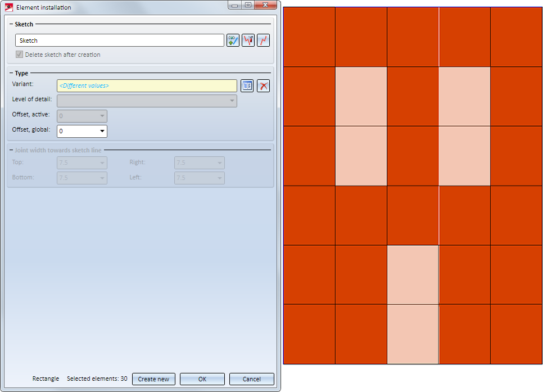Minimize the Element installation dialog

click(x=234, y=5)
